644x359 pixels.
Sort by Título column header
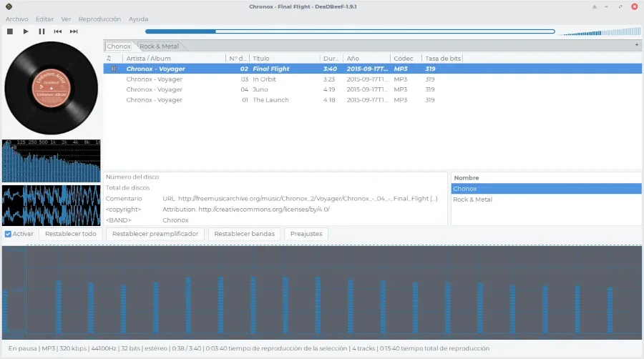point(285,58)
